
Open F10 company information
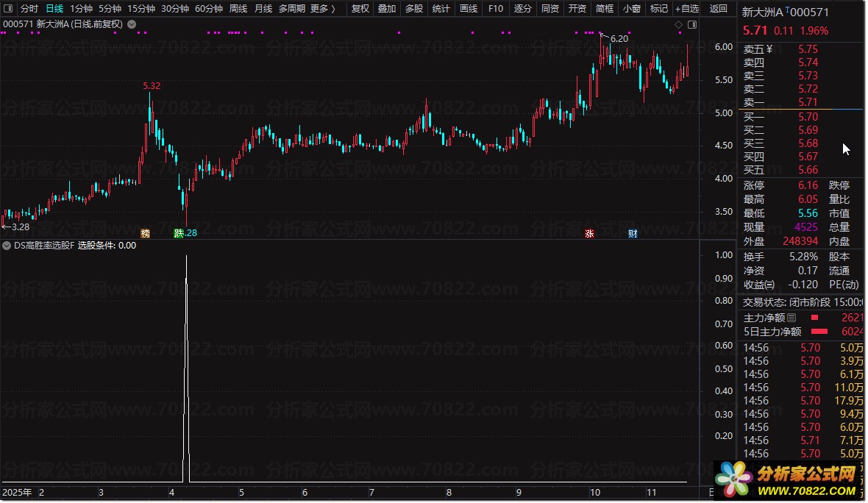[x=496, y=8]
